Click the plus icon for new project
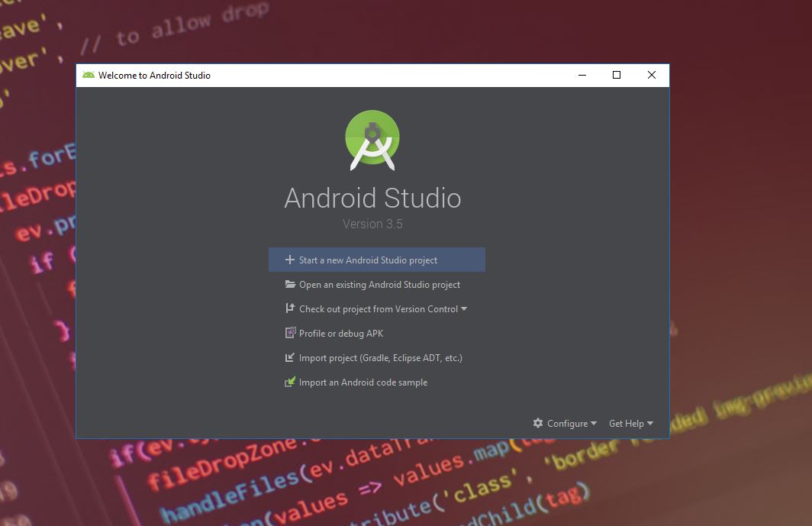812x526 pixels. click(290, 260)
